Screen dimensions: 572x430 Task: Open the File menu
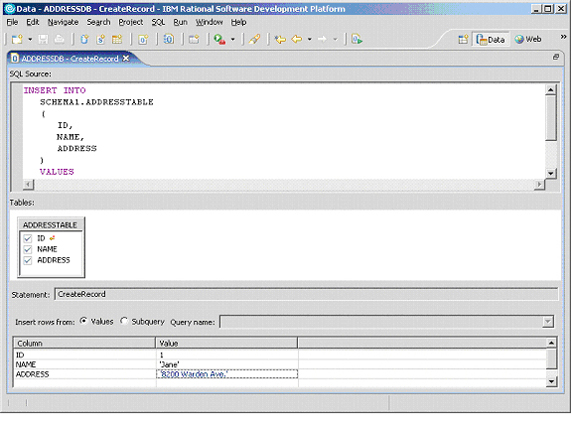tap(12, 22)
